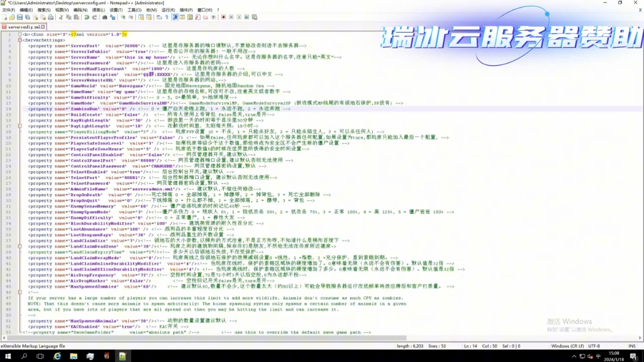Click the Zoom Out toolbar icon

(x=131, y=17)
